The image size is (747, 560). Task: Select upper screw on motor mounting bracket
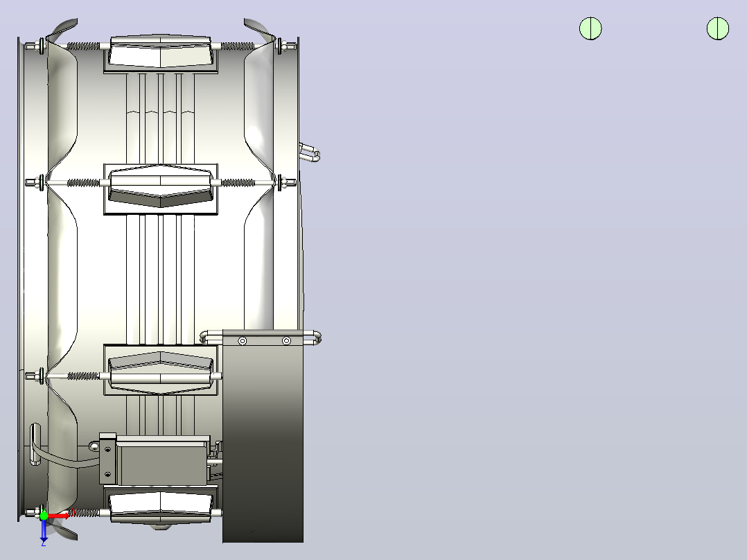[107, 449]
